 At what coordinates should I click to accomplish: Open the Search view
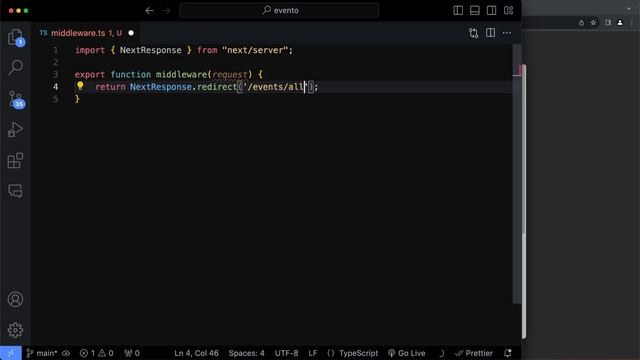(x=16, y=68)
